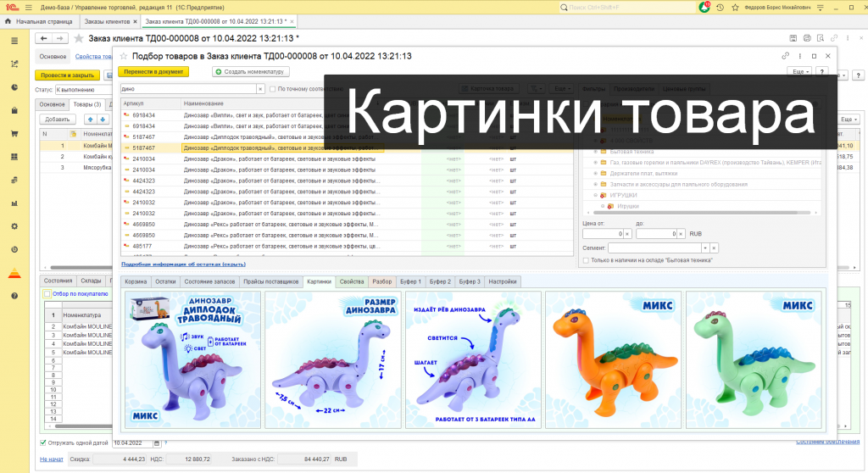Open the main 1C menu (hamburger icon in title bar)
The width and height of the screenshot is (868, 473).
pos(28,7)
